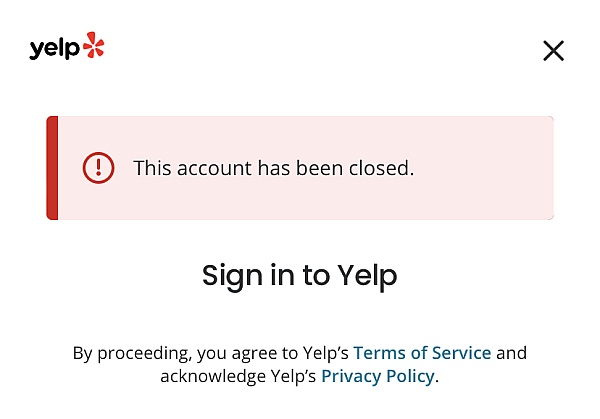Open the Terms of Service link
Image resolution: width=600 pixels, height=419 pixels.
click(x=422, y=353)
